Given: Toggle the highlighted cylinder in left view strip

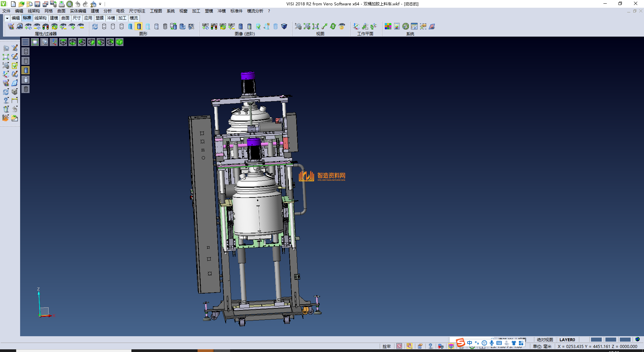Looking at the screenshot, I should click(x=26, y=70).
